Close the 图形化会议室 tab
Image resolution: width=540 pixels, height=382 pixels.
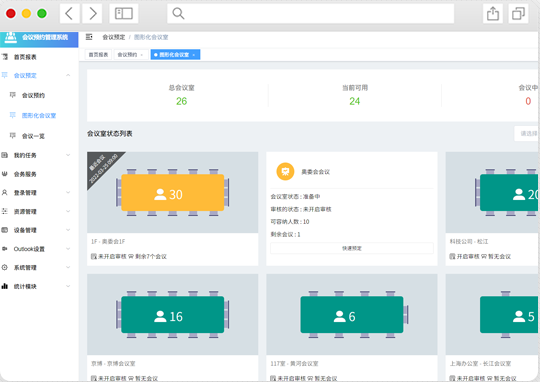tap(194, 55)
